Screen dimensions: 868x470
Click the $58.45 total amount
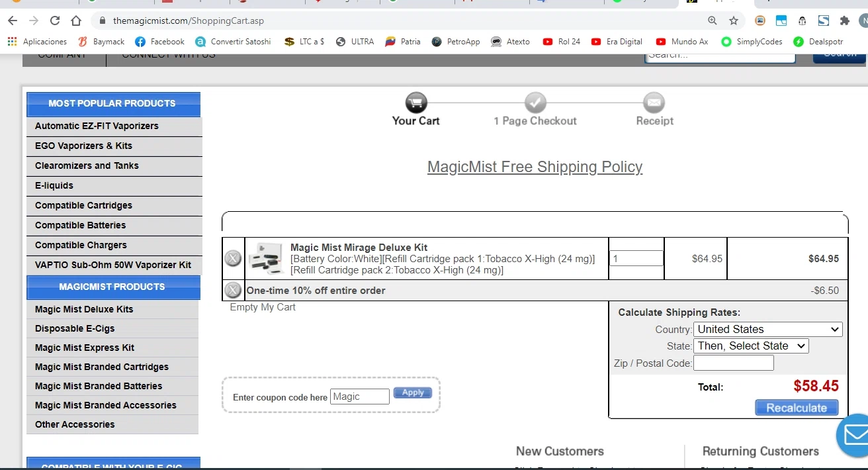point(816,386)
